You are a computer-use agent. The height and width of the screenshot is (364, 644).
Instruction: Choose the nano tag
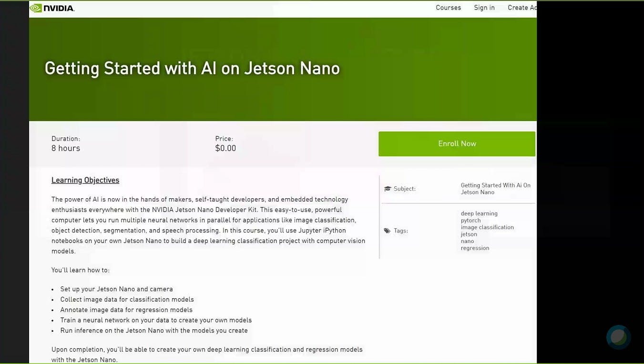467,241
